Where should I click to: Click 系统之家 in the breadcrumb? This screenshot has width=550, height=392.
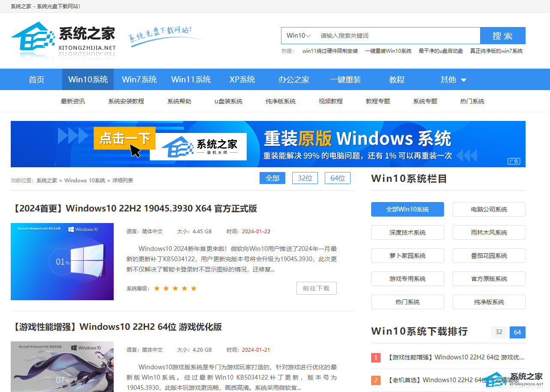[47, 181]
